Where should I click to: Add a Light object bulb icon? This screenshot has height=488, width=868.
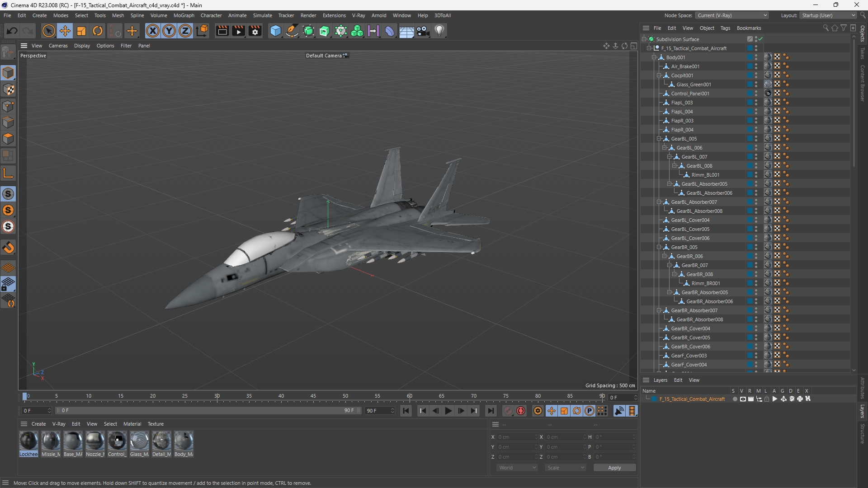(x=439, y=31)
